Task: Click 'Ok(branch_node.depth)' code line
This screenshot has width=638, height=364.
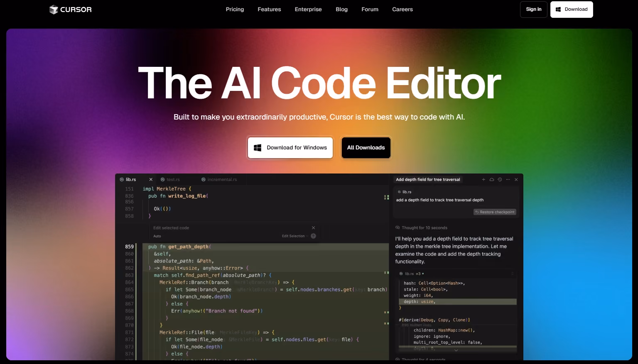Action: tap(201, 297)
